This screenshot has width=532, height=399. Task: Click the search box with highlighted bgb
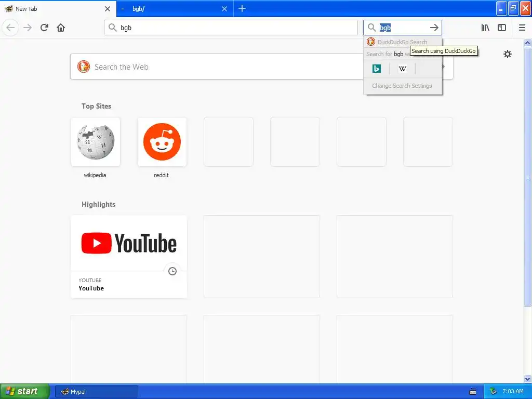[x=403, y=28]
